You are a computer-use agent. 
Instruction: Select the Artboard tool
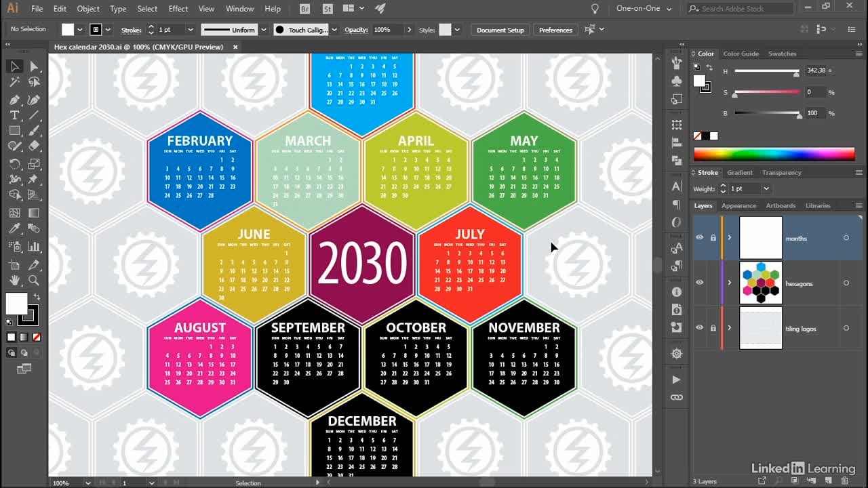[x=14, y=264]
